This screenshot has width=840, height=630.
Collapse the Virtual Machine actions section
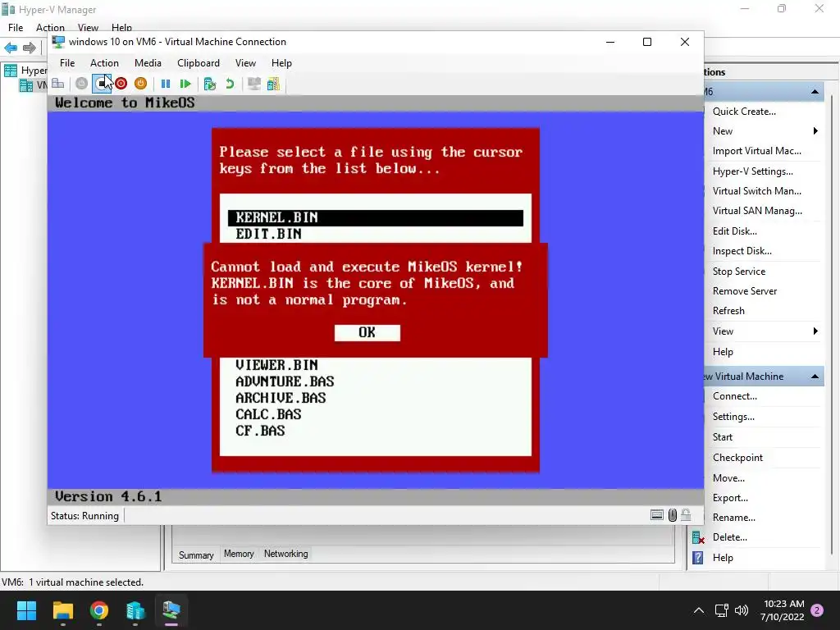pyautogui.click(x=815, y=377)
